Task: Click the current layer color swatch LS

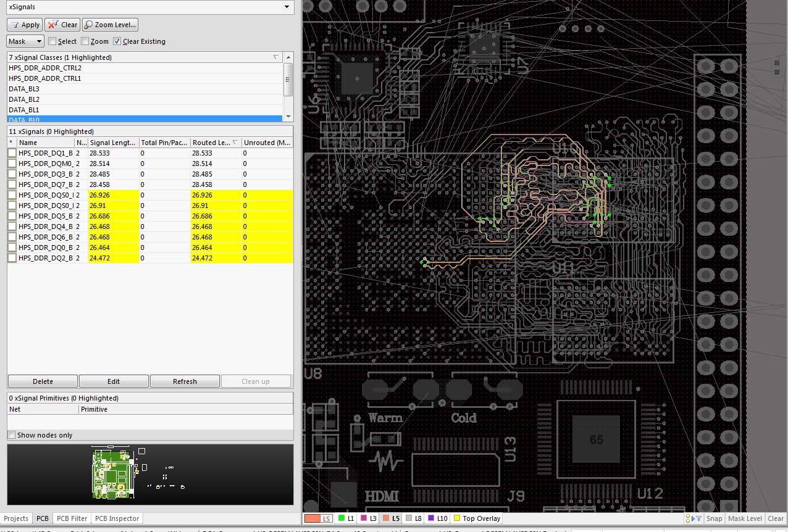Action: (319, 518)
